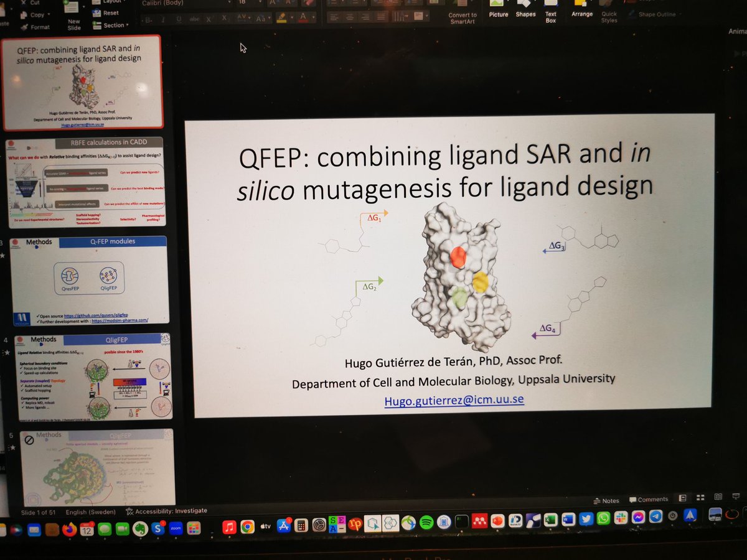Viewport: 747px width, 560px height.
Task: Click the Hugo.gutierrez@icm.uu.se email link
Action: [454, 401]
